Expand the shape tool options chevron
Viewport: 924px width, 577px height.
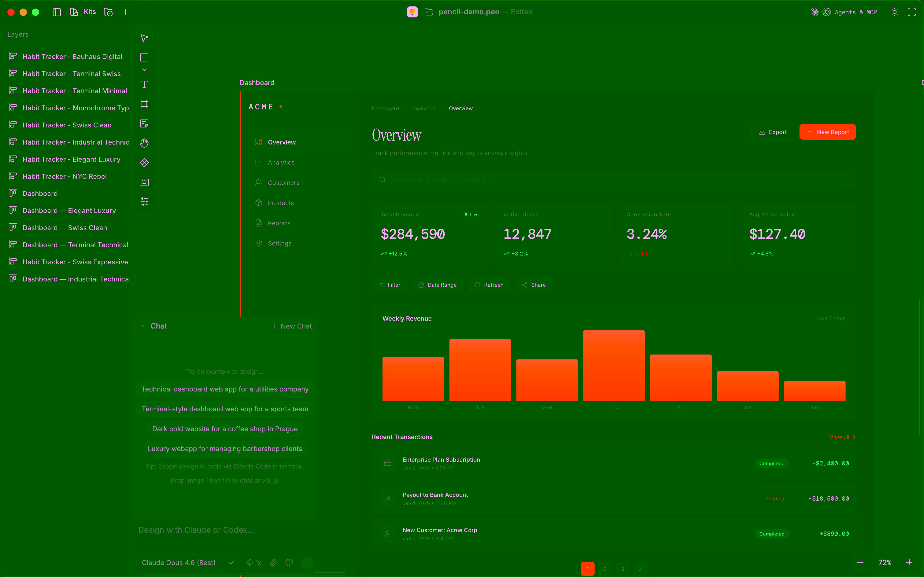pyautogui.click(x=144, y=70)
